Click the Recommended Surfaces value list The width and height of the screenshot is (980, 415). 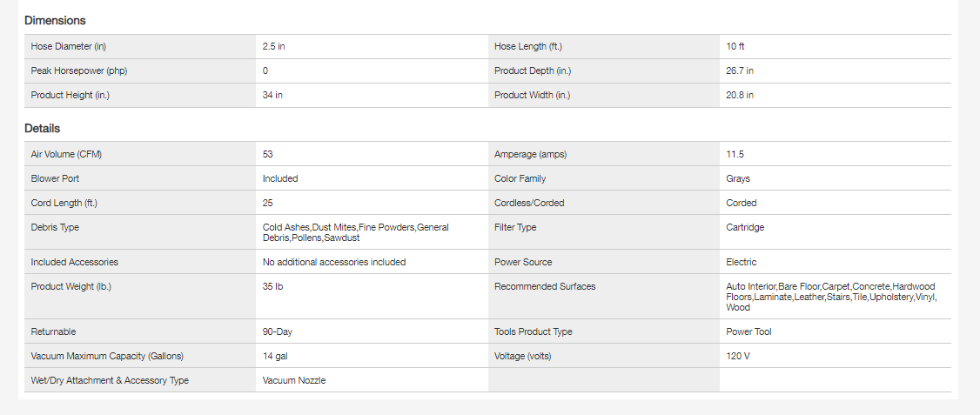coord(830,297)
